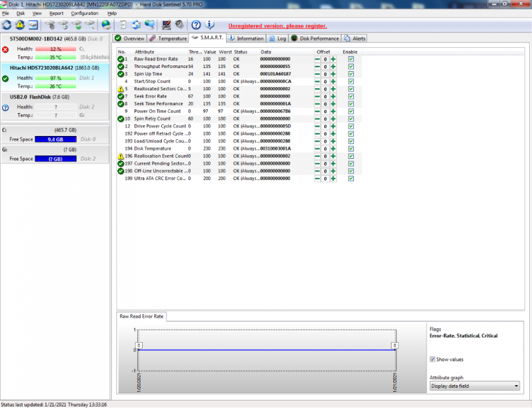Viewport: 532px width, 408px height.
Task: Click the disk with magnifier toolbar icon
Action: 90,24
